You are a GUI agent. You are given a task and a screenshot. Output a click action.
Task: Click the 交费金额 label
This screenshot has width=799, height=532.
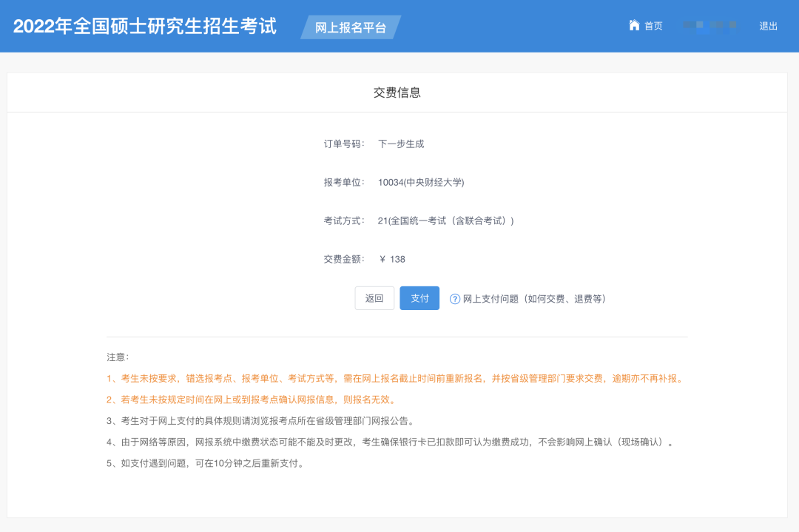[344, 260]
